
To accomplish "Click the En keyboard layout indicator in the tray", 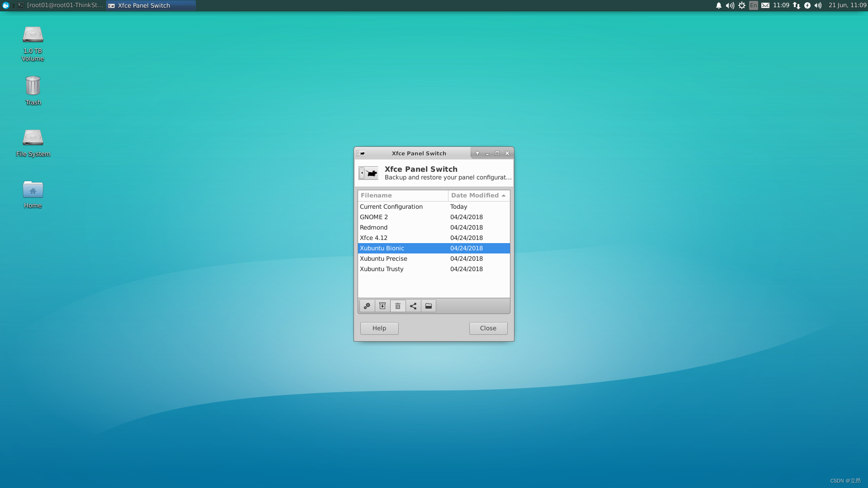I will tap(753, 5).
